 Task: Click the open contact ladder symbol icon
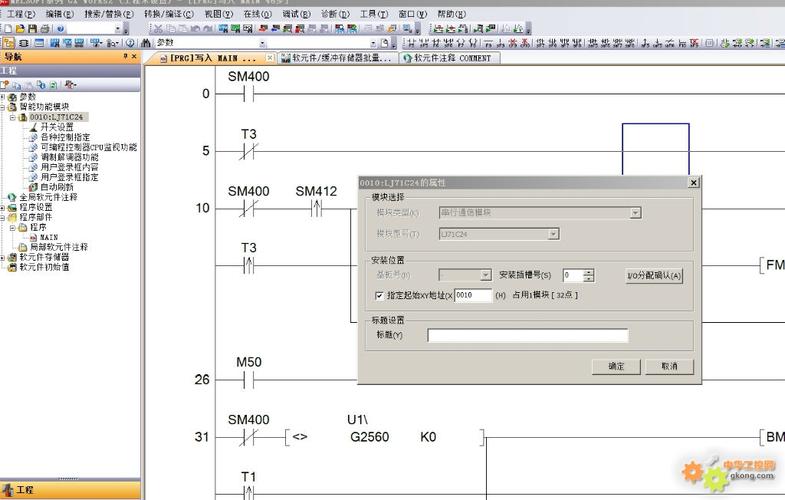(x=412, y=43)
